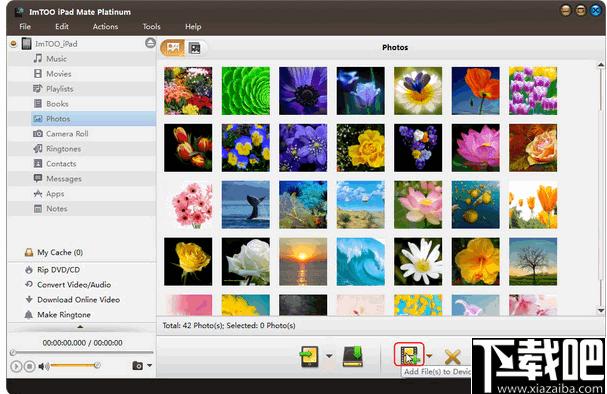The height and width of the screenshot is (394, 607).
Task: Select the white daisy thumbnail
Action: (418, 262)
